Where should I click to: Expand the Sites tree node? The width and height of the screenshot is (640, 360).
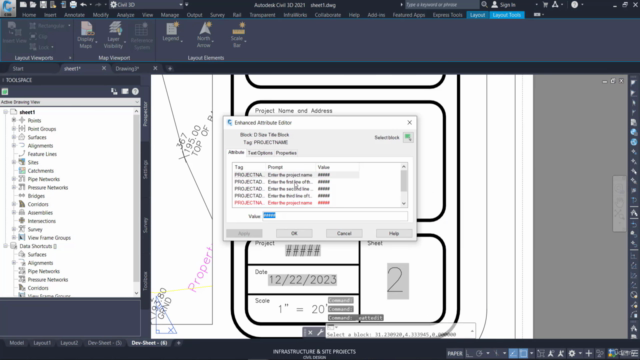coord(14,162)
